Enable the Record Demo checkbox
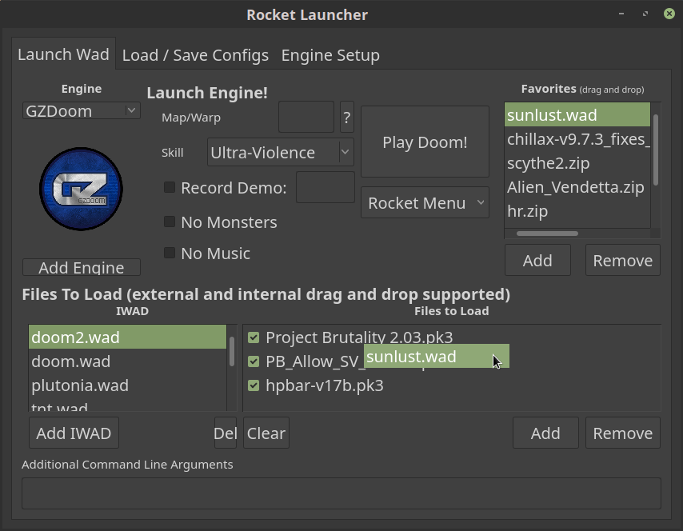Image resolution: width=683 pixels, height=531 pixels. pos(170,187)
